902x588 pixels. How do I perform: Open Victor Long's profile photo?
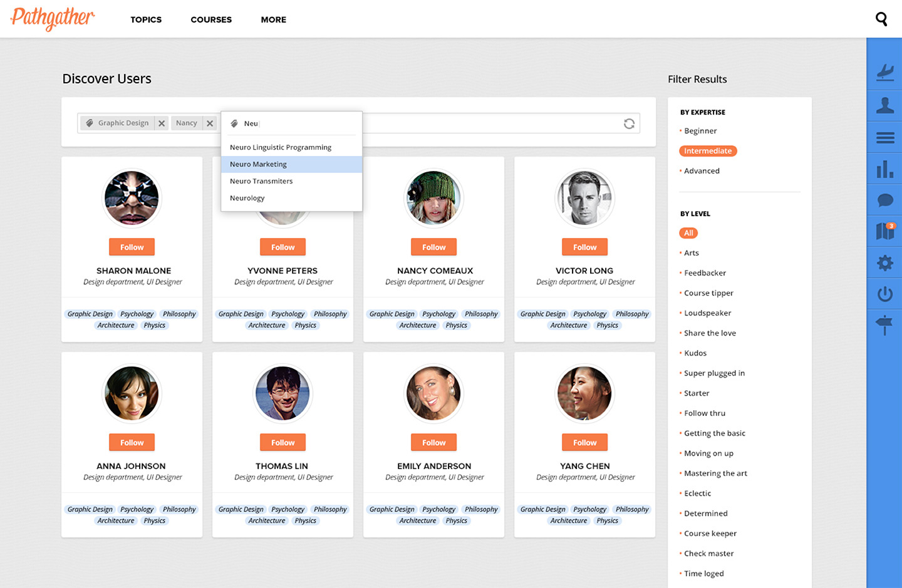[584, 198]
